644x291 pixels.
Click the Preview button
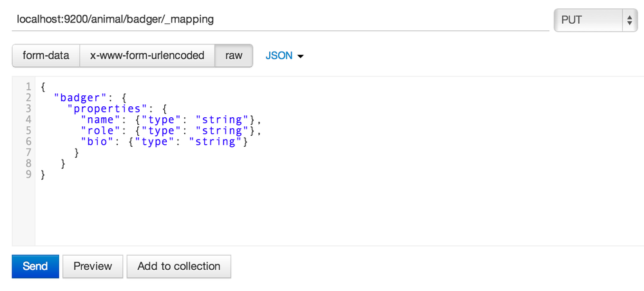pyautogui.click(x=92, y=267)
